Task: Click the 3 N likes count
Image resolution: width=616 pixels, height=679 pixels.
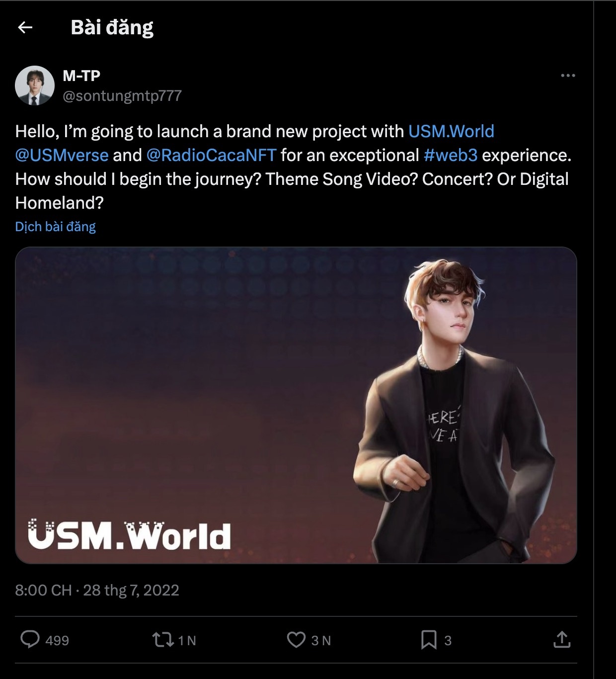Action: tap(321, 640)
